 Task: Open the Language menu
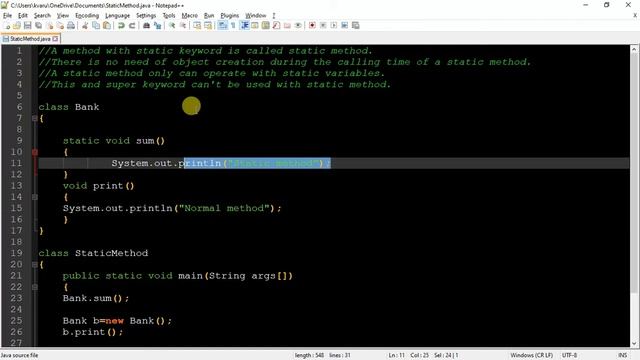pyautogui.click(x=118, y=16)
